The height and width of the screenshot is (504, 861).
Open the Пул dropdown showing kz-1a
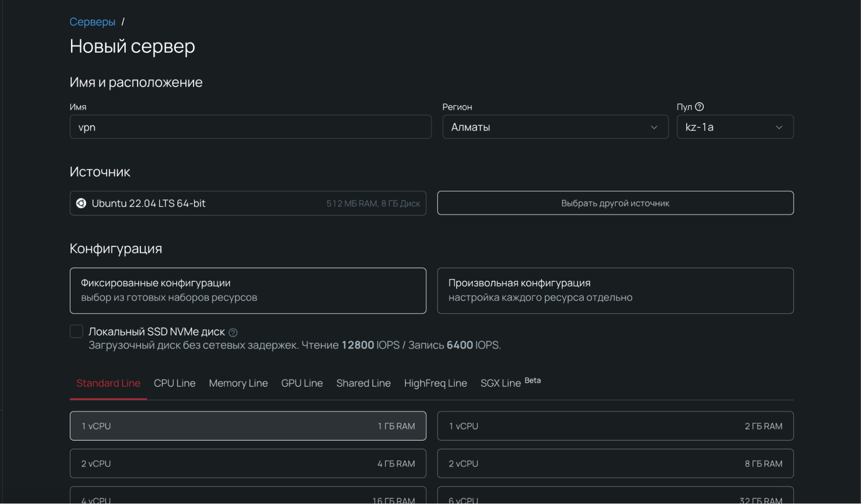(x=734, y=127)
